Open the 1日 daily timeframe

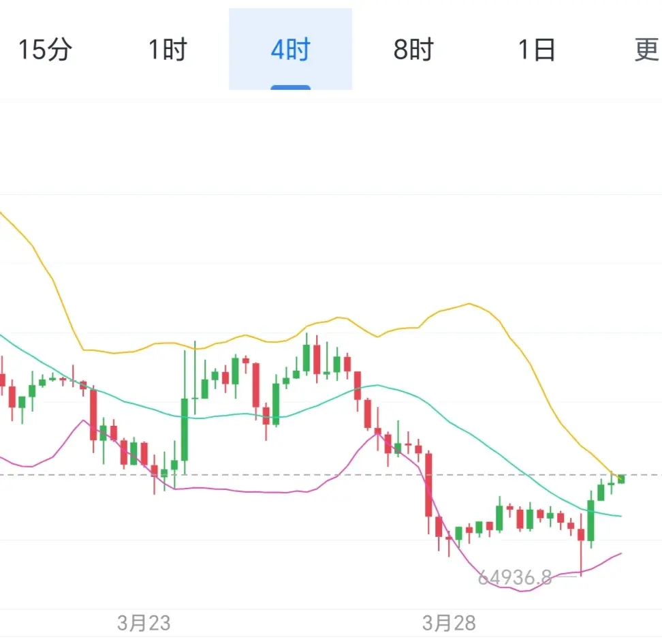537,50
